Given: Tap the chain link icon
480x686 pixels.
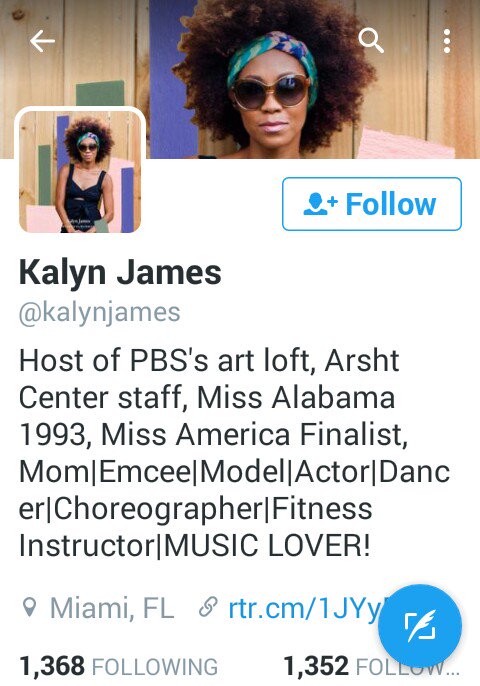Looking at the screenshot, I should click(208, 608).
